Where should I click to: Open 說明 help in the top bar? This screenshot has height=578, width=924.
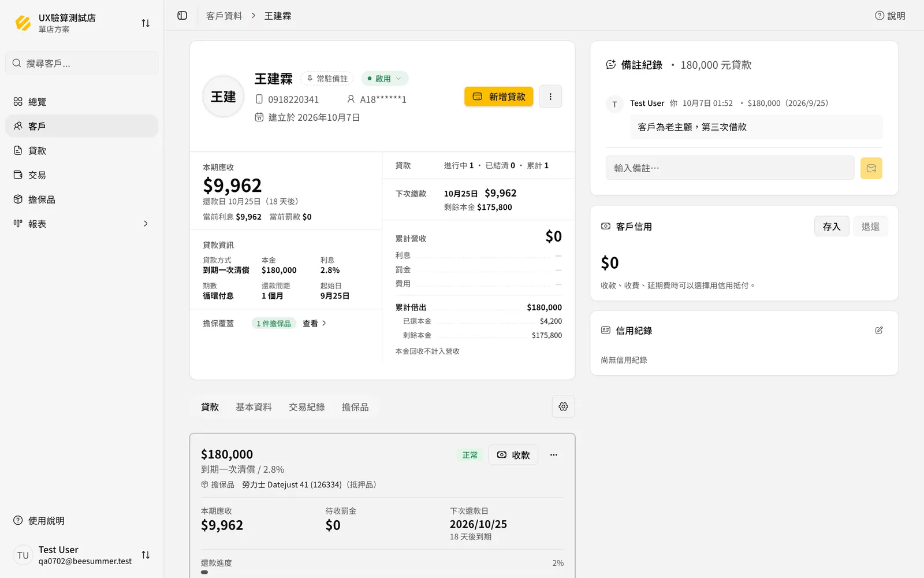890,16
